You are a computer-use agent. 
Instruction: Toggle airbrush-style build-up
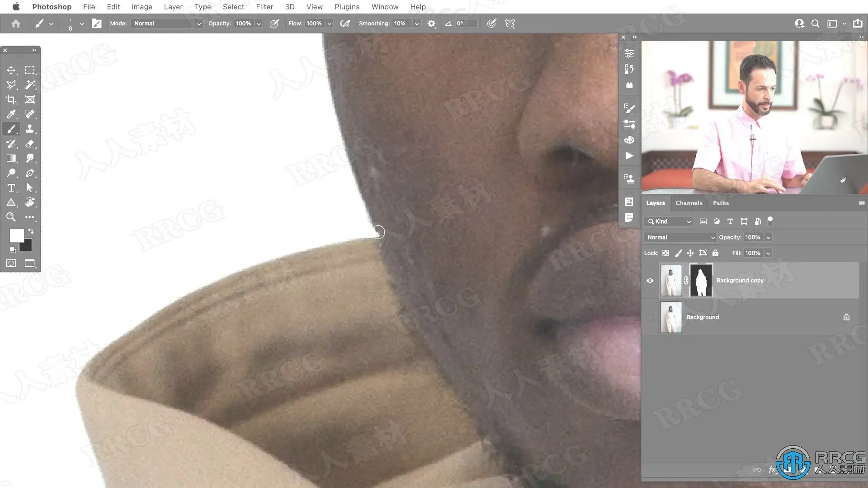point(345,23)
